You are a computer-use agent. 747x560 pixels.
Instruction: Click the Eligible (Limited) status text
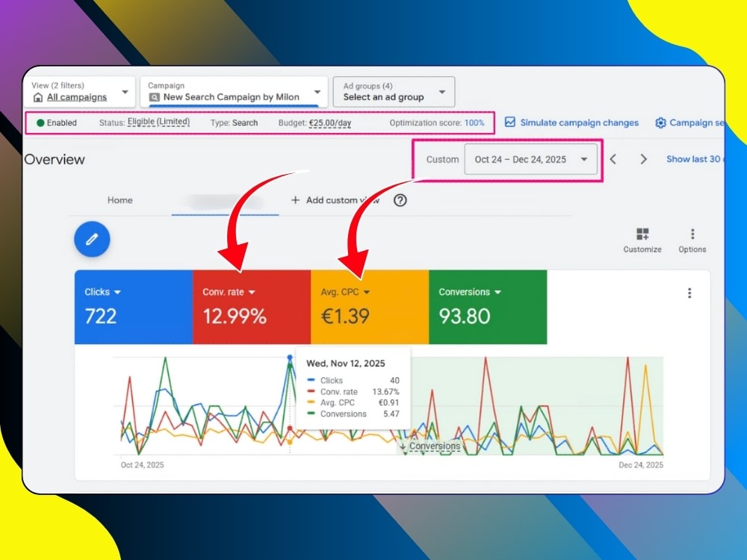(x=158, y=122)
